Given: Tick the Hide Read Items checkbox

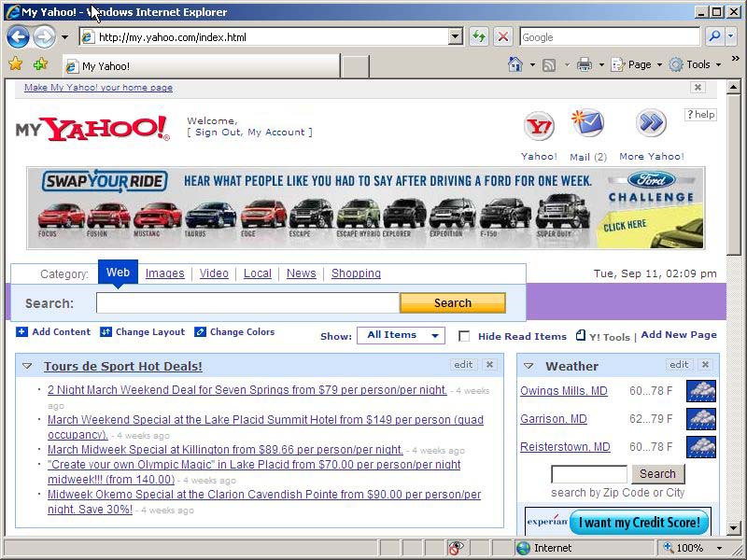Looking at the screenshot, I should (463, 336).
